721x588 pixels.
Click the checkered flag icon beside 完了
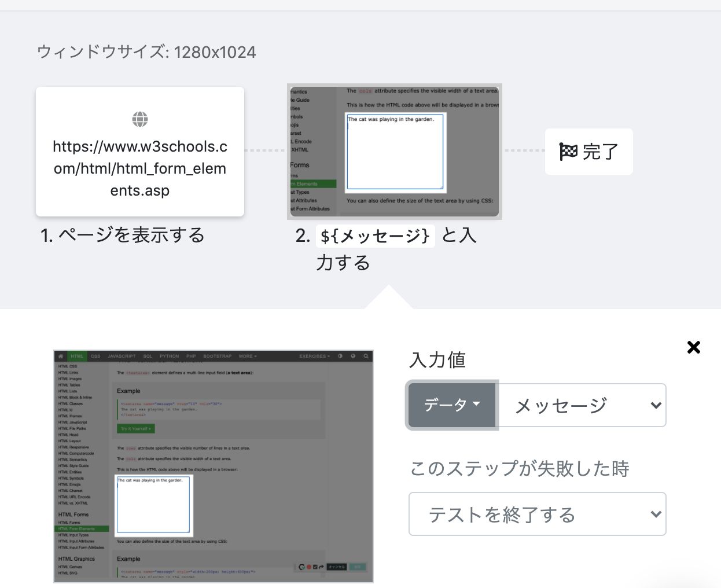pos(568,152)
